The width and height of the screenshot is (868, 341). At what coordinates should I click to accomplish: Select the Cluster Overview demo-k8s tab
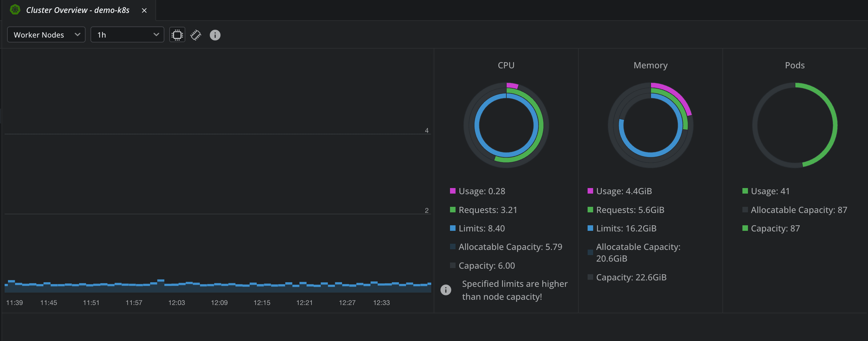[78, 10]
